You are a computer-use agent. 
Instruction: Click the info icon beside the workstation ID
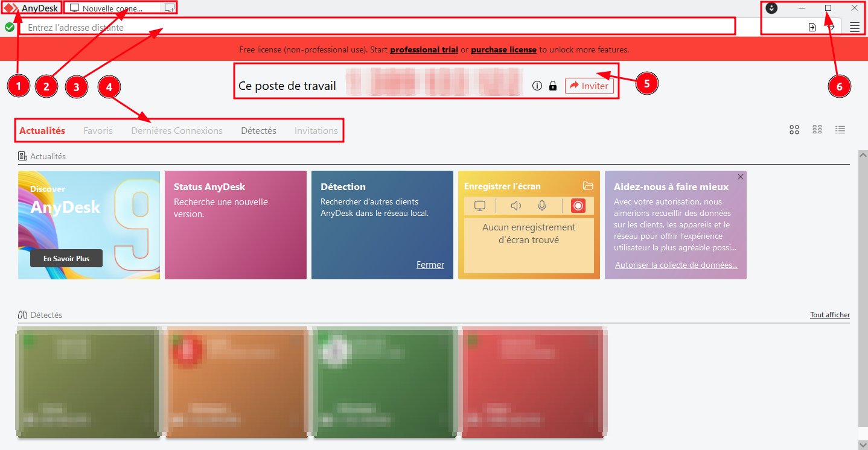coord(537,86)
